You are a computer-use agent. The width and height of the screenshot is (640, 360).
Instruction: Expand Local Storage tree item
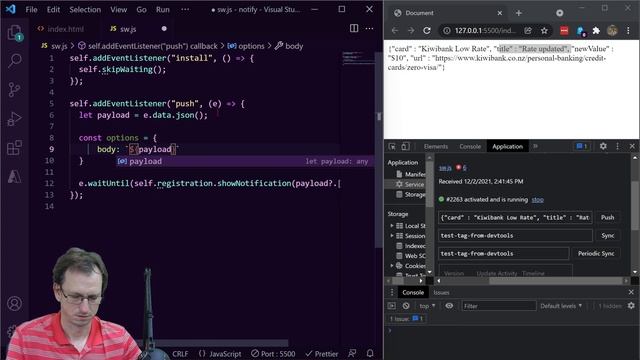(392, 225)
